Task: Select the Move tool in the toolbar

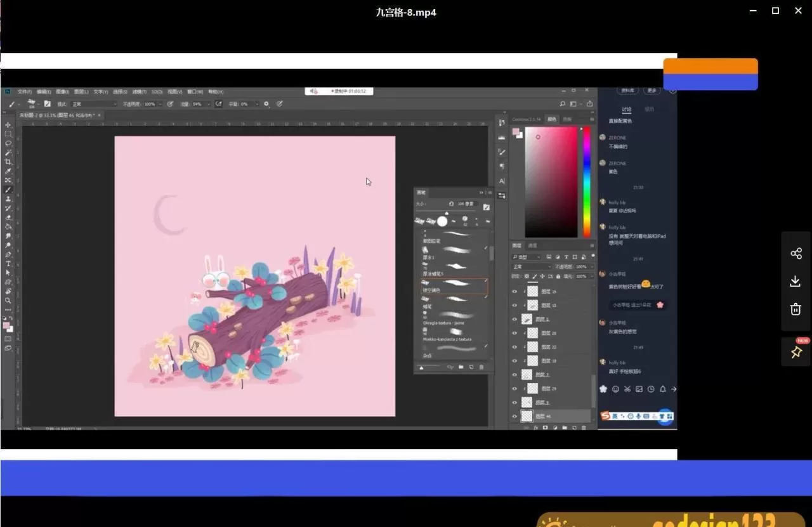Action: (8, 125)
